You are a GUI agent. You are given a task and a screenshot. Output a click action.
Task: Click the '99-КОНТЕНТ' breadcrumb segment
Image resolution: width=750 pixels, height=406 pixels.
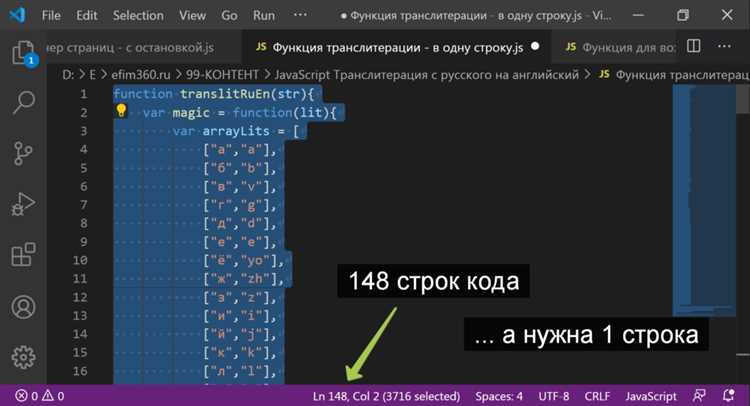coord(222,75)
